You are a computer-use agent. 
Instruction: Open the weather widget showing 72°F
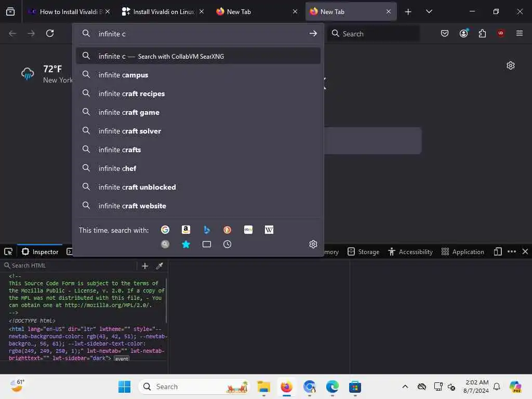pos(46,74)
